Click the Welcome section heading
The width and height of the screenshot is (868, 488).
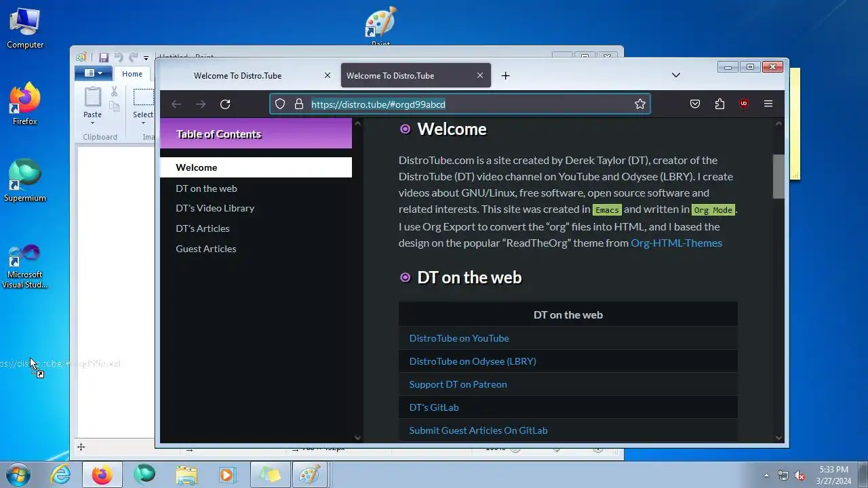tap(452, 129)
